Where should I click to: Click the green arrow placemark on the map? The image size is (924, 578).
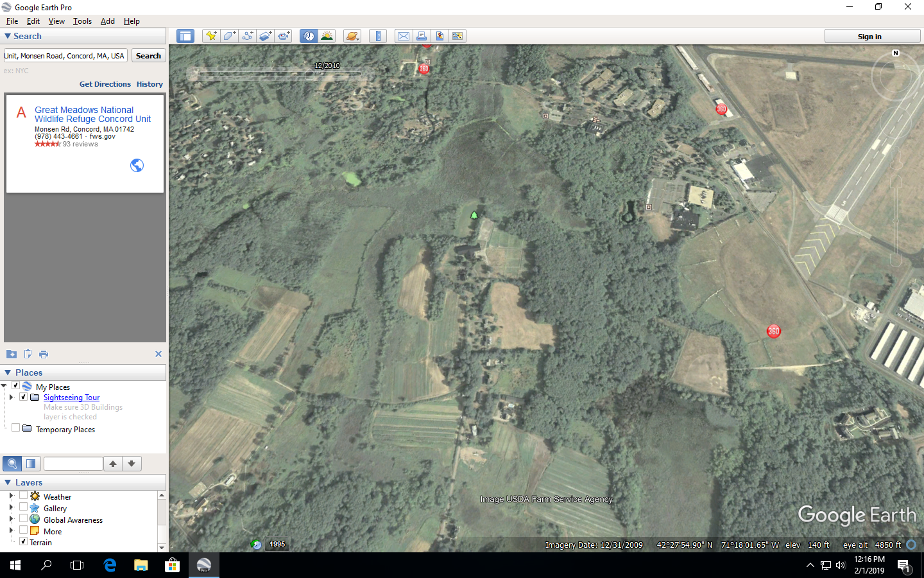click(474, 215)
